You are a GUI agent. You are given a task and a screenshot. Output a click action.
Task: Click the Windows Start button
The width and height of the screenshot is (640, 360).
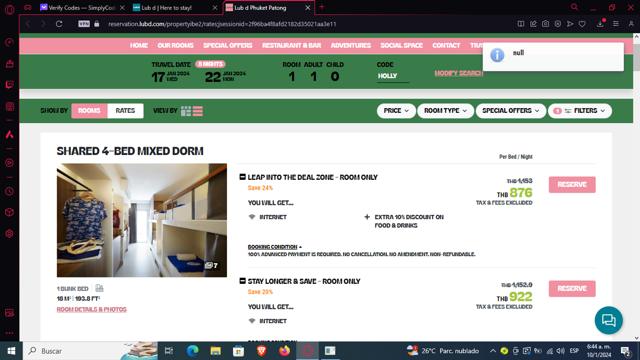coord(11,351)
